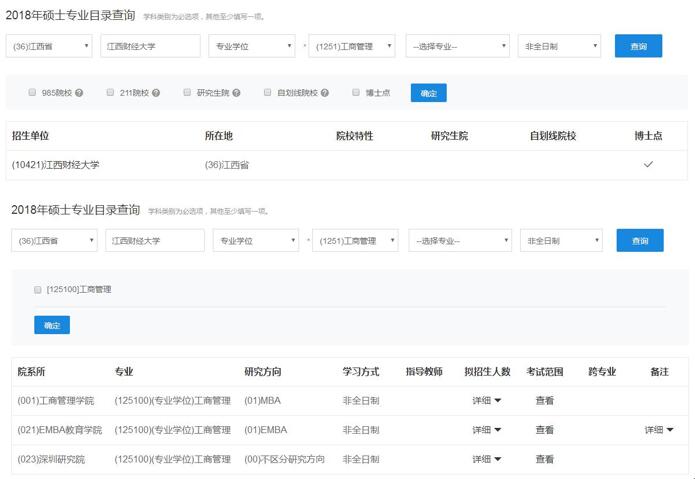Click help icon next to 自划线院校
695x480 pixels.
click(x=325, y=93)
